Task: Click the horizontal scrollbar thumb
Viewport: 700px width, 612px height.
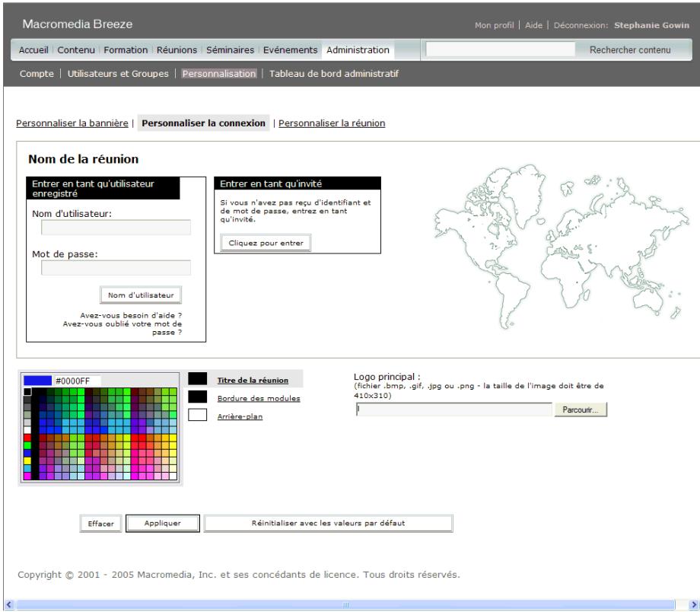Action: 345,605
